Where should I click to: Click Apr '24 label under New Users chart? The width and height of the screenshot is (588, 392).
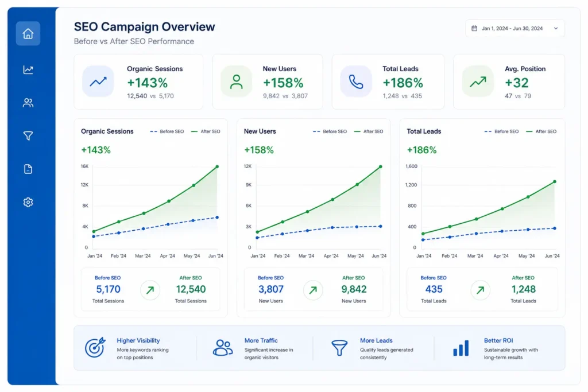pos(331,256)
